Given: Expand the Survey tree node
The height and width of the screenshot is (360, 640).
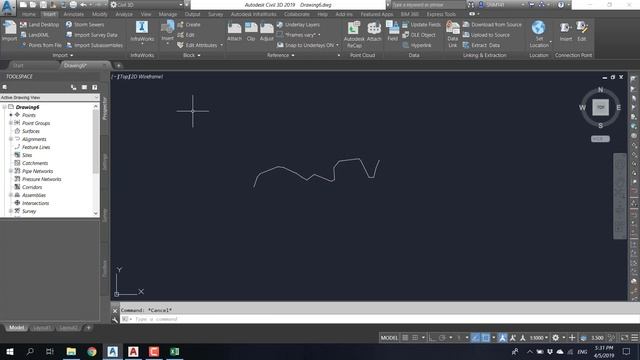Looking at the screenshot, I should 11,211.
